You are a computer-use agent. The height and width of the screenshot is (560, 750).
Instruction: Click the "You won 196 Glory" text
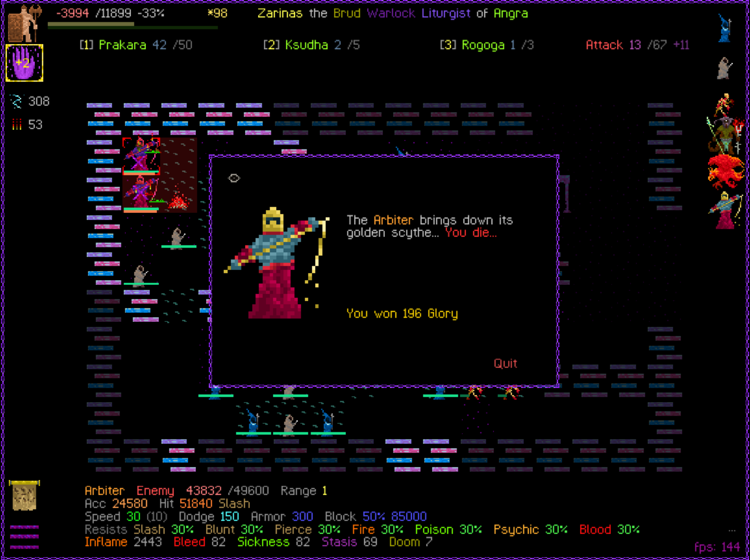point(402,313)
